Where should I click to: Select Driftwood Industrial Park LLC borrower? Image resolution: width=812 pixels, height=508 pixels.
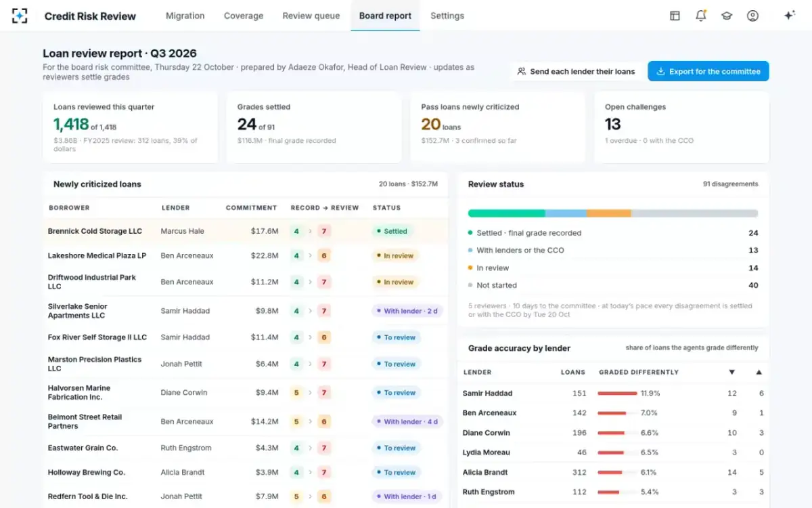(x=92, y=282)
